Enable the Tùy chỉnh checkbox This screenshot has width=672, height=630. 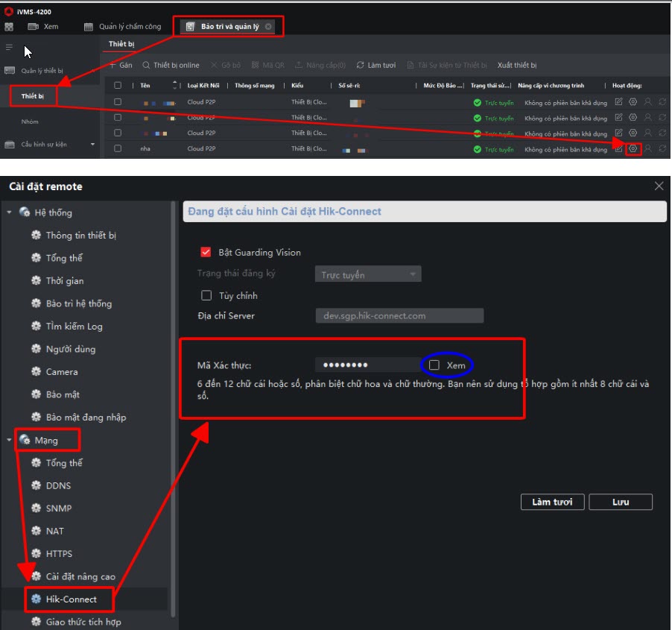pos(206,295)
